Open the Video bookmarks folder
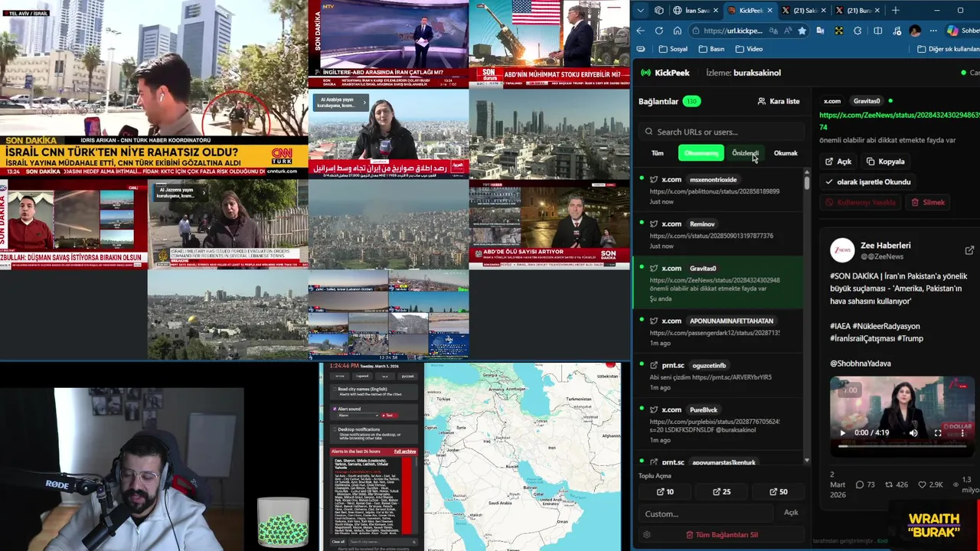 click(749, 49)
